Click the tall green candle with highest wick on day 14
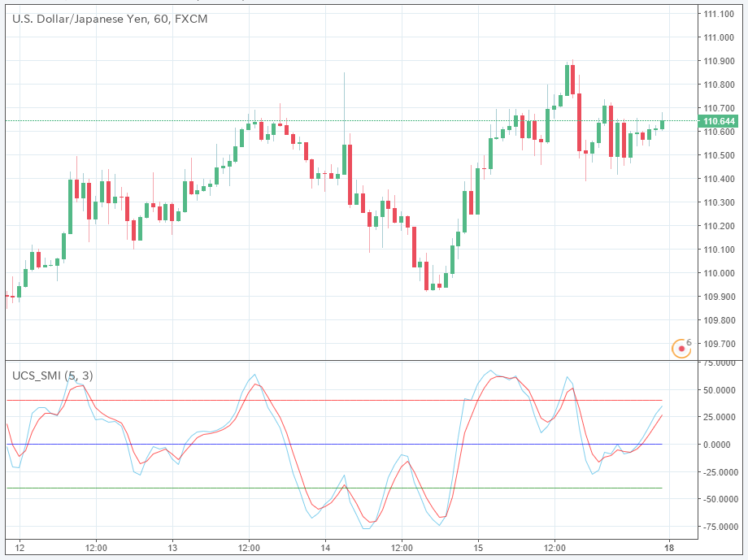Screen dimensions: 748x560 [x=344, y=159]
